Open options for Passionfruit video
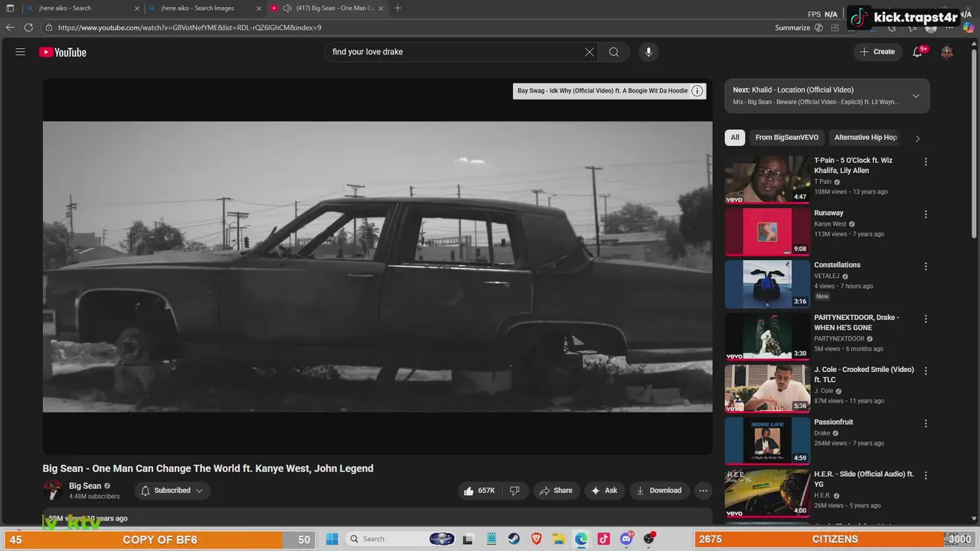The image size is (980, 551). (x=926, y=423)
